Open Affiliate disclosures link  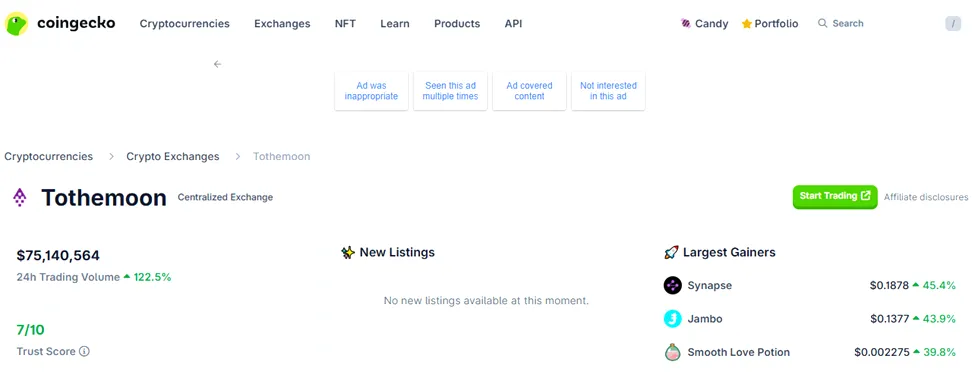coord(926,197)
